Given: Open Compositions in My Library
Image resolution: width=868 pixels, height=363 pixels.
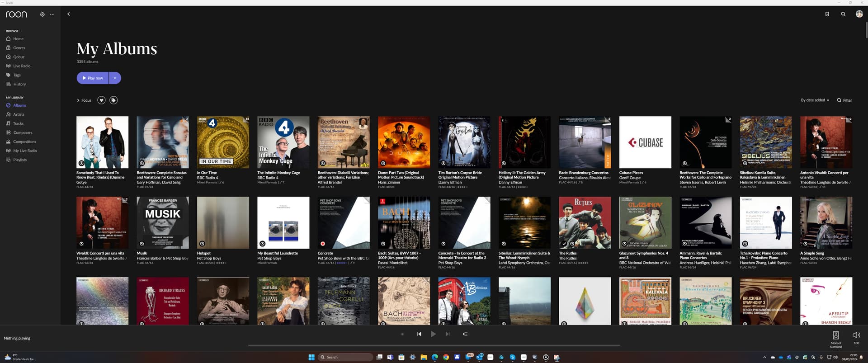Looking at the screenshot, I should (x=21, y=141).
